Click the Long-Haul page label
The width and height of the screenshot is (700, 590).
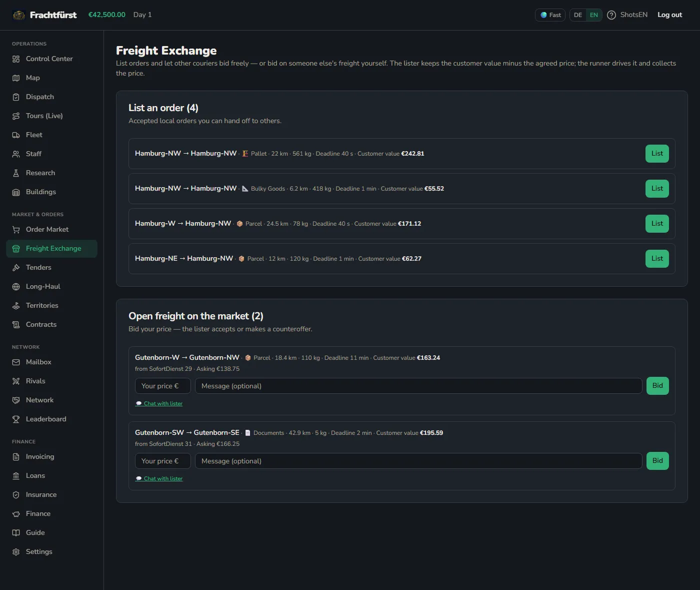[x=43, y=287]
